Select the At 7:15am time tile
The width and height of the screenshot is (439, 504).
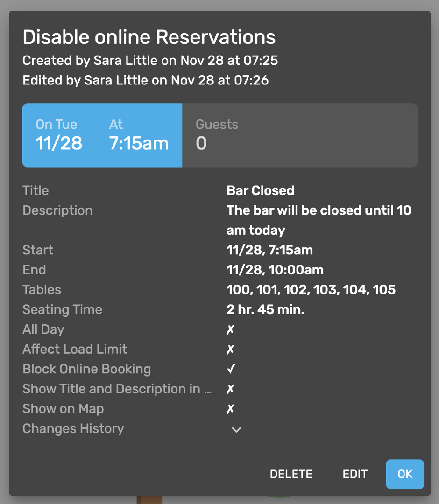click(139, 135)
